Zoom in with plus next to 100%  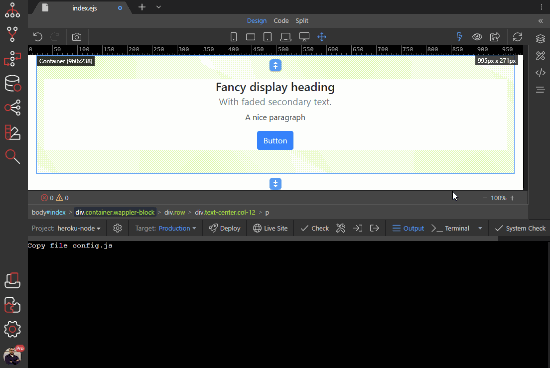(512, 198)
